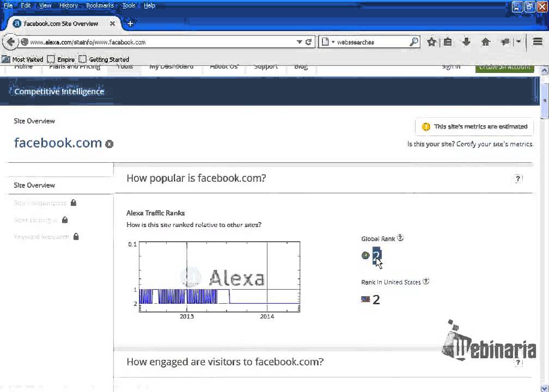Viewport: 549px width, 392px height.
Task: Bookmark this page with the star icon
Action: (x=432, y=42)
